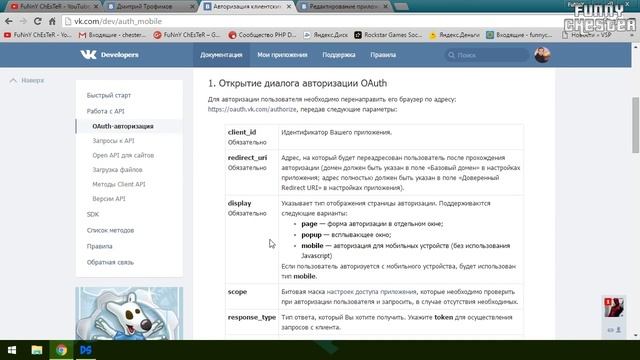Open Список методов in sidebar
Screen dimensions: 640x360
[x=110, y=230]
